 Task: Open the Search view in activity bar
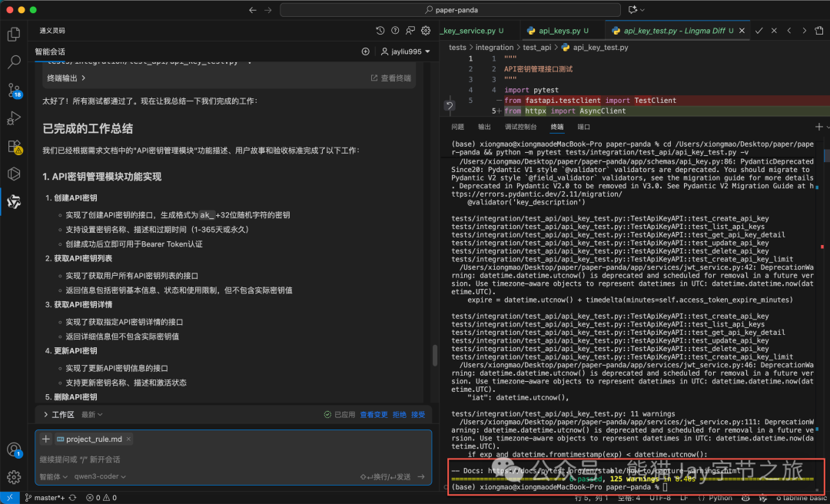tap(14, 62)
